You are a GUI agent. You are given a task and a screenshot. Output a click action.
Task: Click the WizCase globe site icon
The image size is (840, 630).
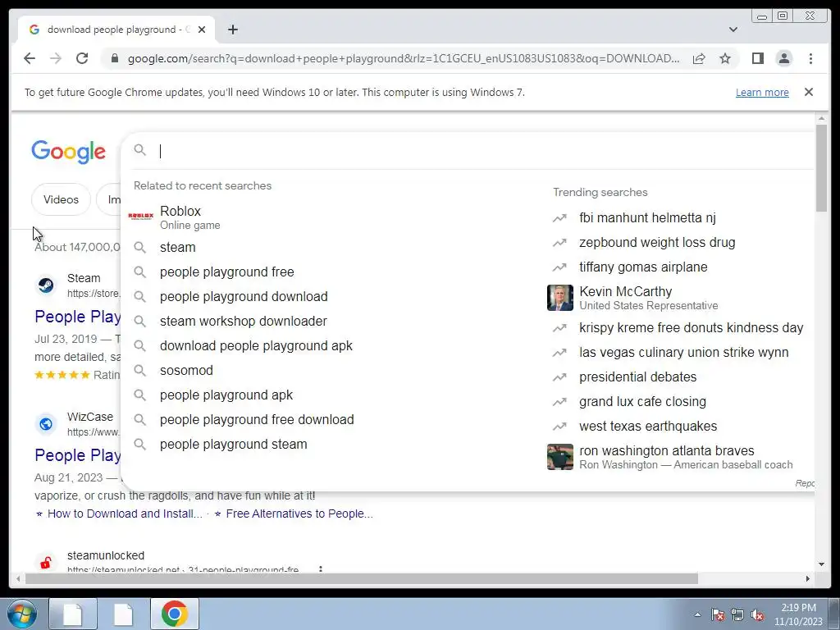[46, 424]
